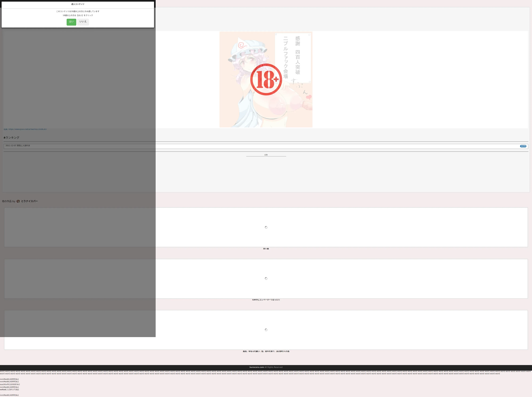Decline by clicking the いいえ button

click(x=83, y=22)
